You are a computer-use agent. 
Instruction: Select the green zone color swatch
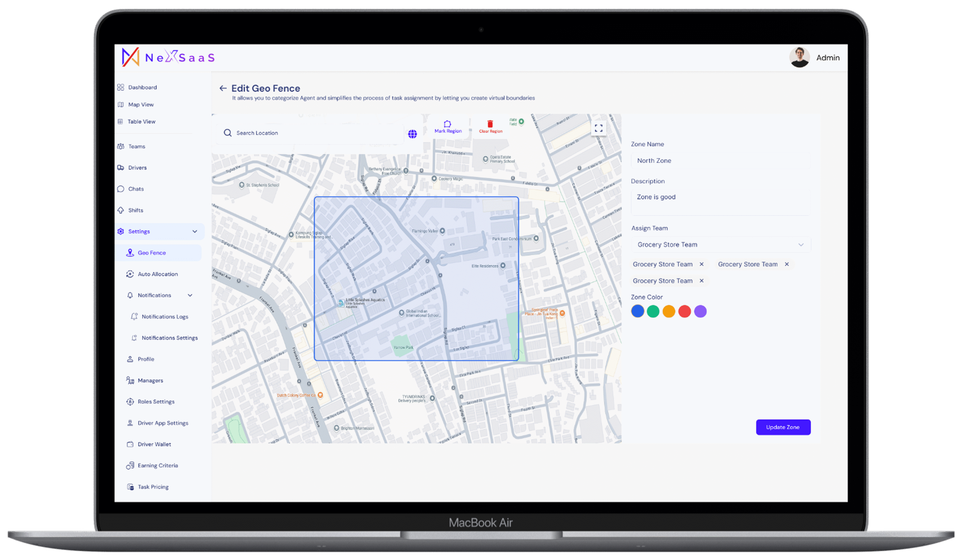pos(653,311)
